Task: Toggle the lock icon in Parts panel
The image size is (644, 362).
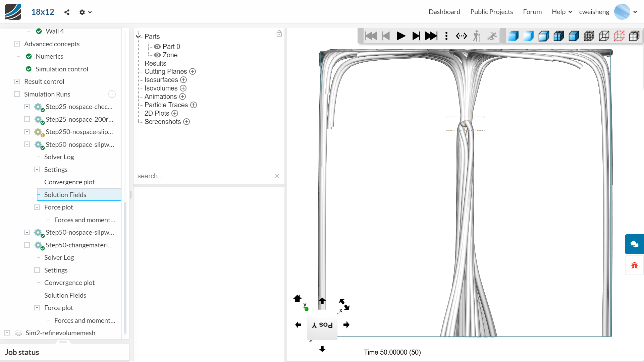Action: coord(279,34)
